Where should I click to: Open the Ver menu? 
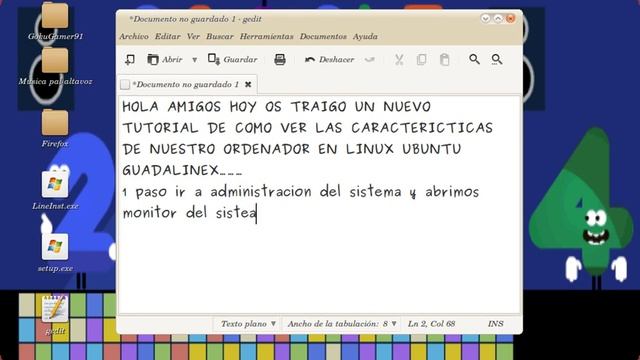point(193,36)
